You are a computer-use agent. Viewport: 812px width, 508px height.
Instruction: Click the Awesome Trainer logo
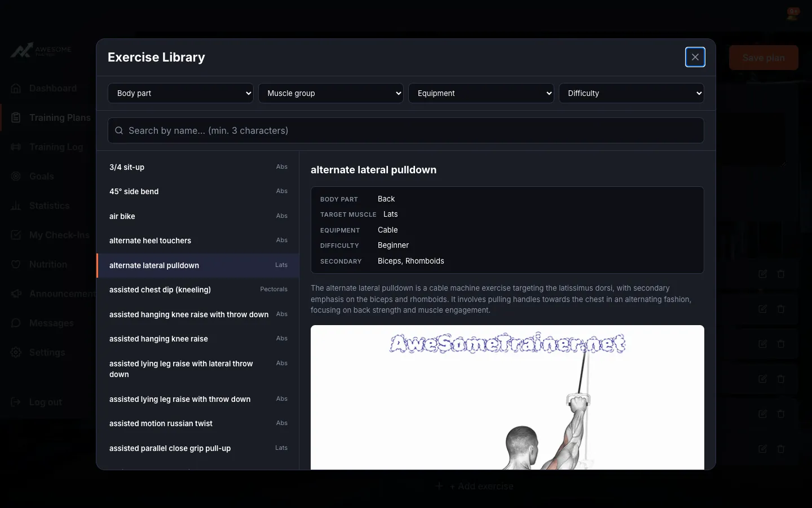41,51
